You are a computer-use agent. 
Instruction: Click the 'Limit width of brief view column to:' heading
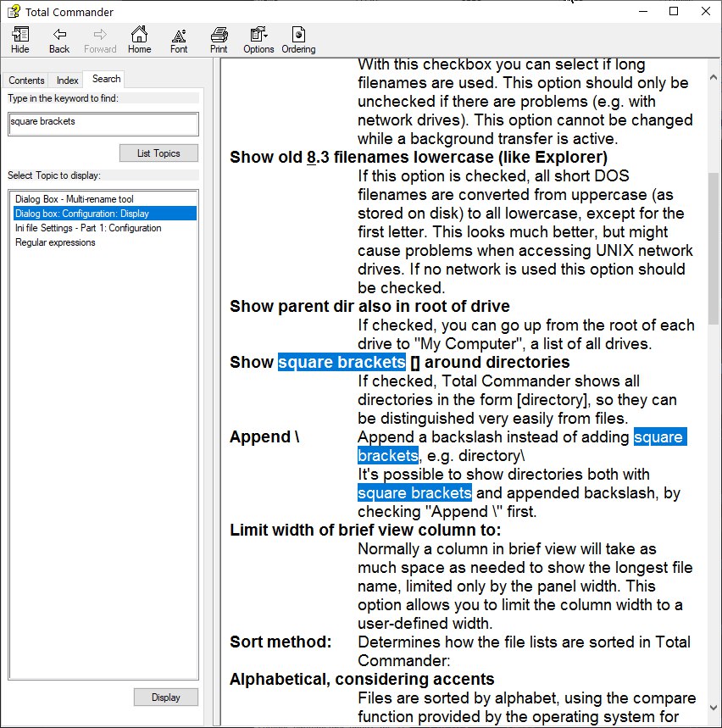click(x=365, y=531)
